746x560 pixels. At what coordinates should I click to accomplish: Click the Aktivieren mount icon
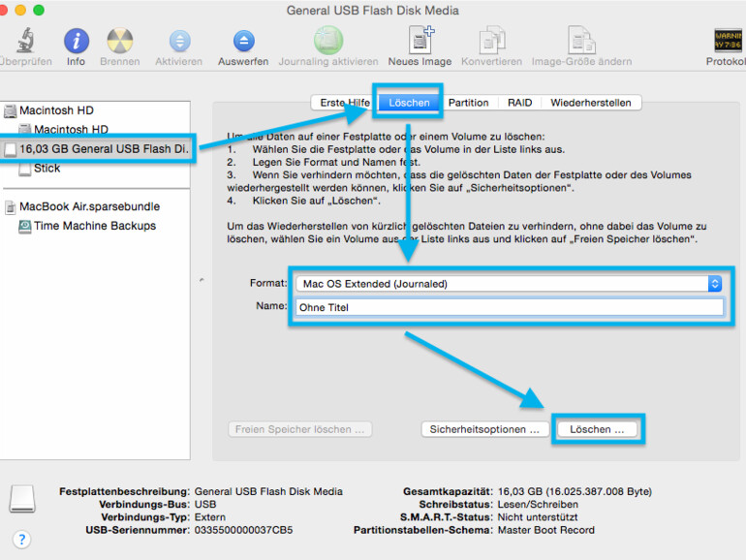pyautogui.click(x=179, y=41)
